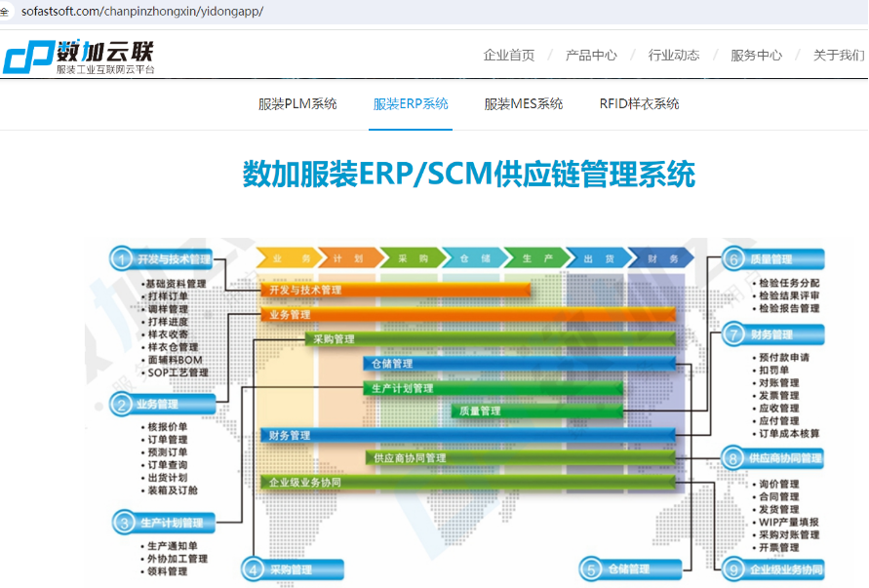Switch to the 服装MES系统 tab
Viewport: 869px width, 588px height.
coord(523,103)
